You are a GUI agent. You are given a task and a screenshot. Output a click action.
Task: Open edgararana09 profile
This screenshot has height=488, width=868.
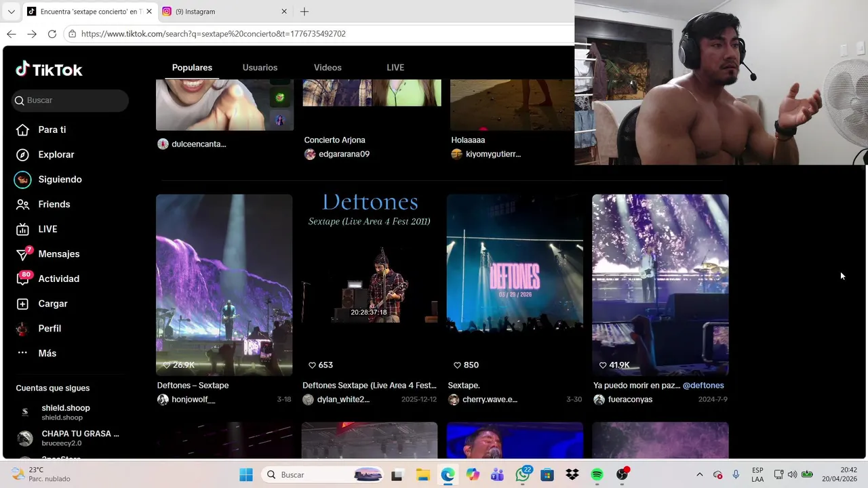[337, 155]
